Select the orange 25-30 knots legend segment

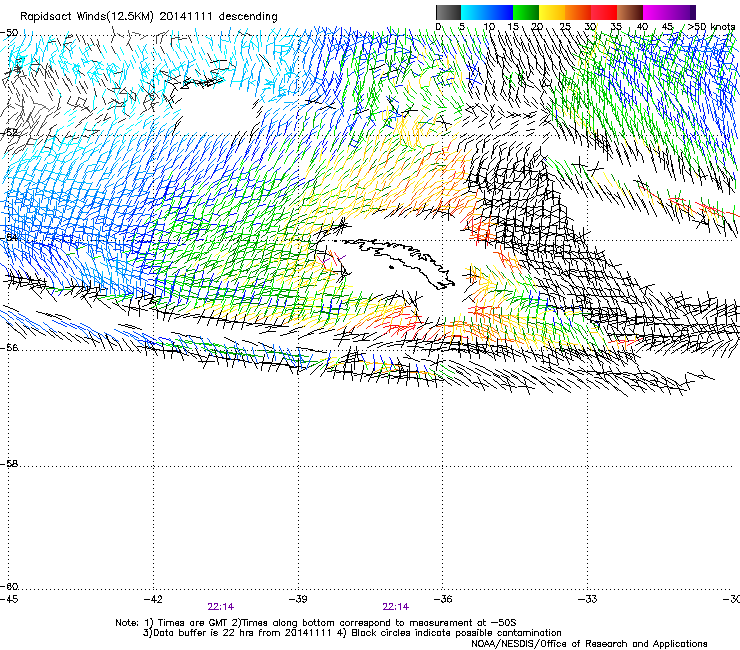578,12
